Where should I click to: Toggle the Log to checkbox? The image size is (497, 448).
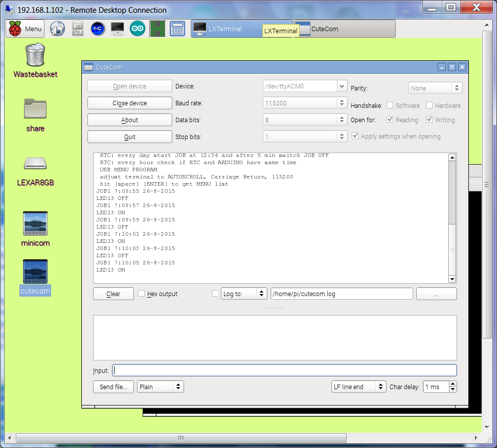[215, 294]
